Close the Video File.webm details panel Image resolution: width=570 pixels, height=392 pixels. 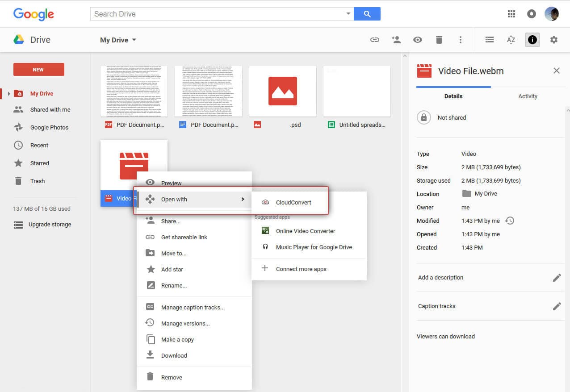pyautogui.click(x=557, y=71)
